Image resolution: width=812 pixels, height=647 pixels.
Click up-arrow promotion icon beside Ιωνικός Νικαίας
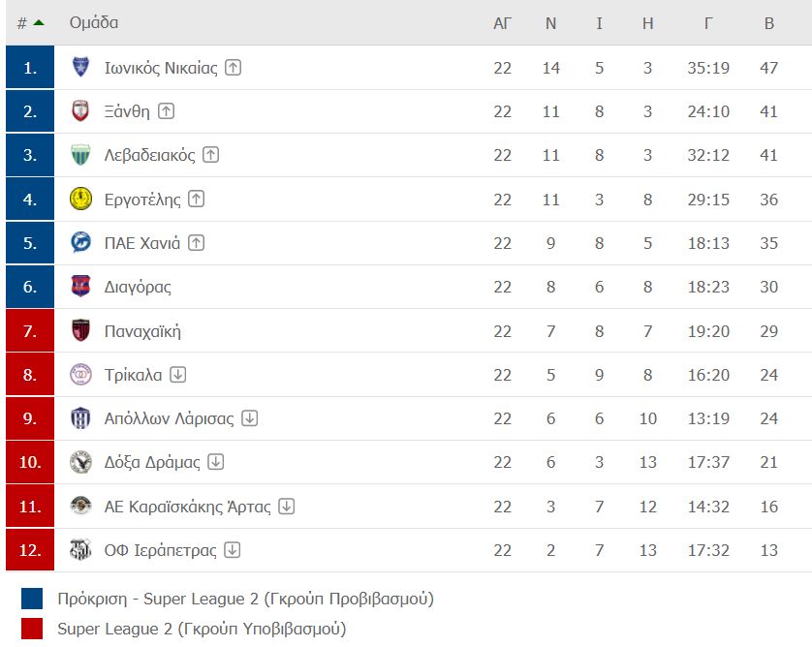click(x=233, y=67)
